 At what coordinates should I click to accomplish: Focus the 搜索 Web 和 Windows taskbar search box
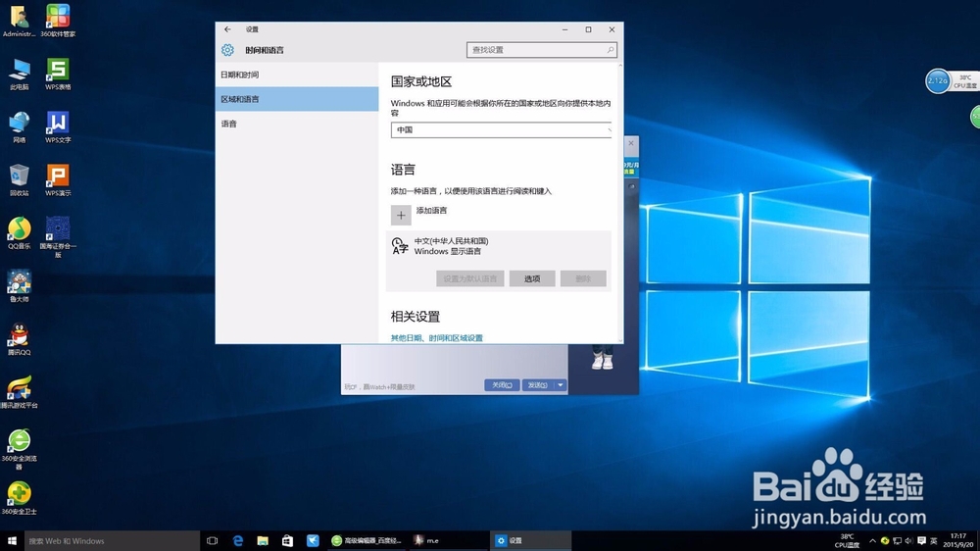[x=113, y=540]
